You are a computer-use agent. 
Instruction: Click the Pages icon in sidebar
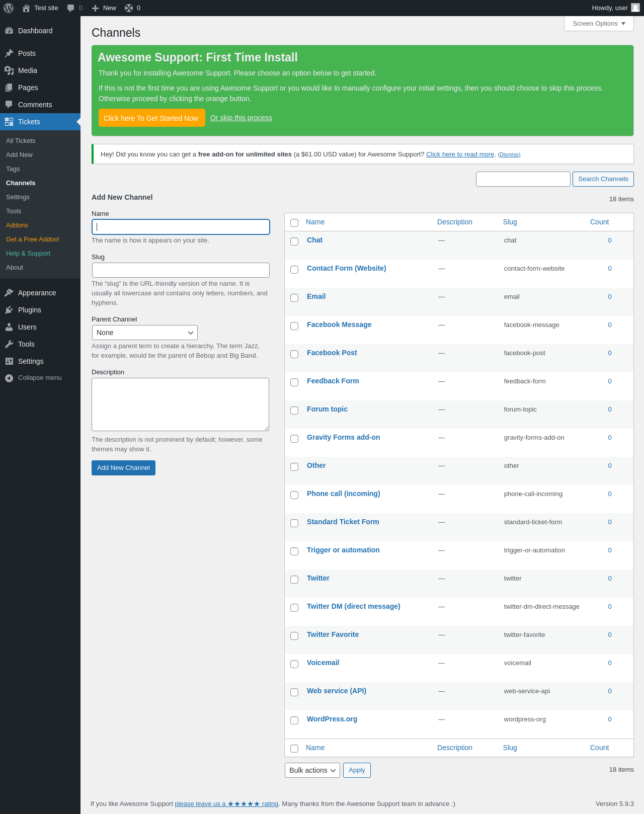[9, 88]
